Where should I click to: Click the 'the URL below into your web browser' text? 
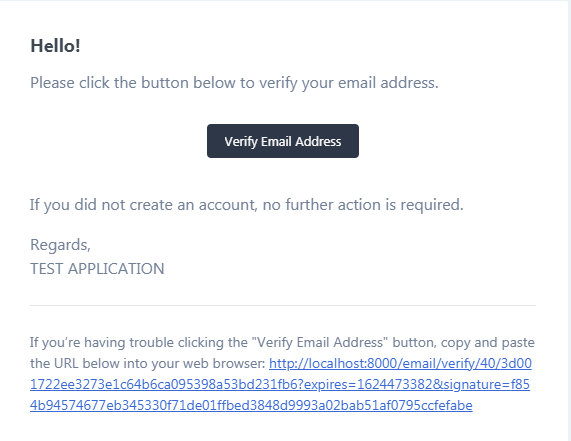148,363
